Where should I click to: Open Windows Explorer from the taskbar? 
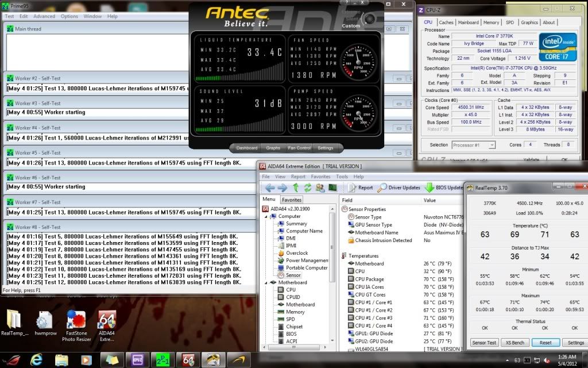pyautogui.click(x=61, y=361)
